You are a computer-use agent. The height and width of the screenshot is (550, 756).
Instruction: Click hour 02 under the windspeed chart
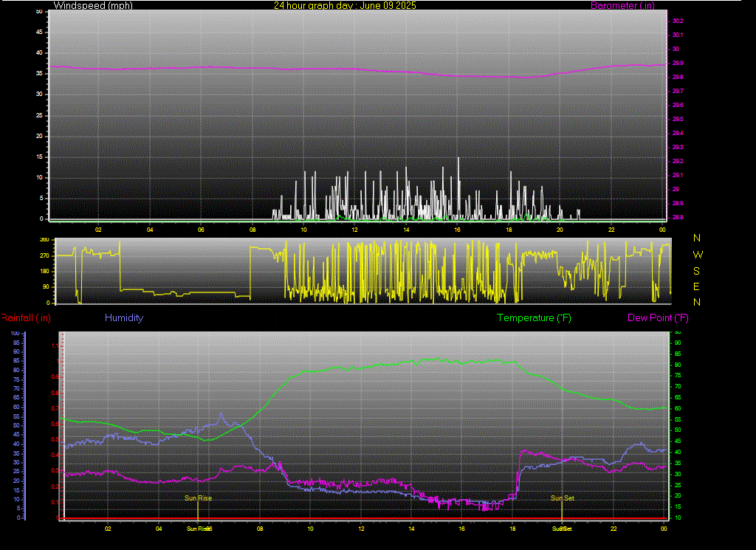[x=98, y=230]
